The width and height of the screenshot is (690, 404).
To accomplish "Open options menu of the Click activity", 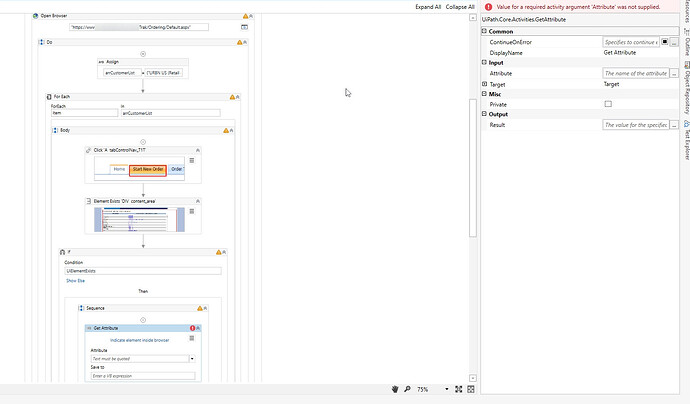I will [192, 161].
